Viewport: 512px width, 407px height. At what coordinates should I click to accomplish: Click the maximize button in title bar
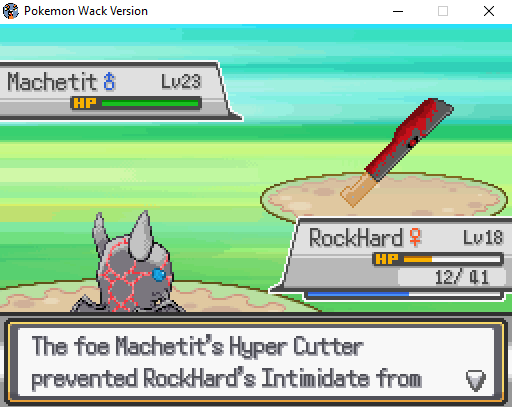[x=443, y=11]
